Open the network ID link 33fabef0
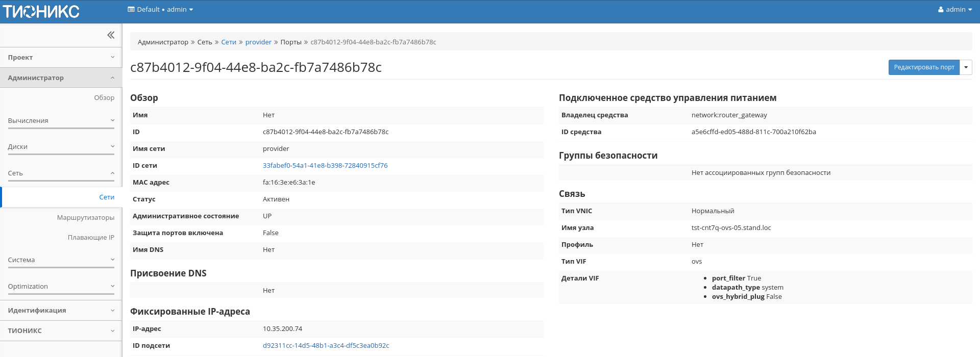980x357 pixels. (x=325, y=166)
